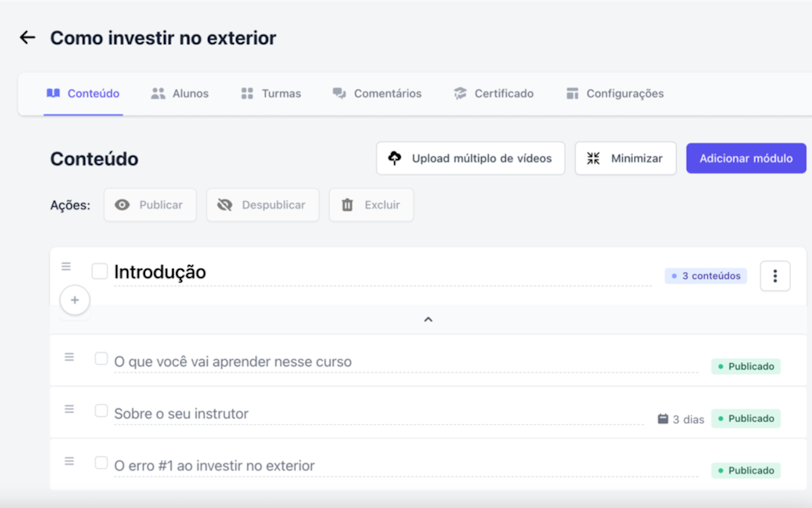Open the Turmas tab
The height and width of the screenshot is (508, 812).
[x=271, y=93]
